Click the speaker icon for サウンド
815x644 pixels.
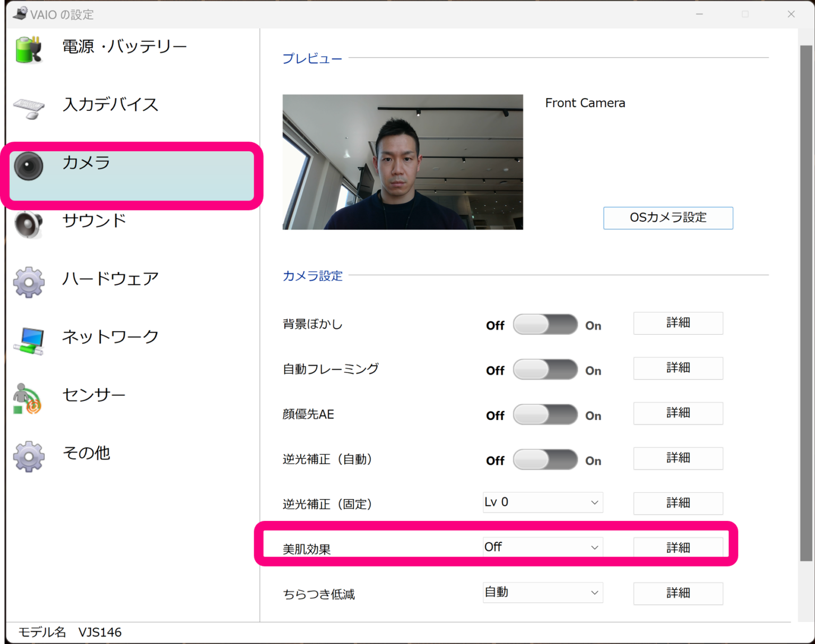coord(29,224)
